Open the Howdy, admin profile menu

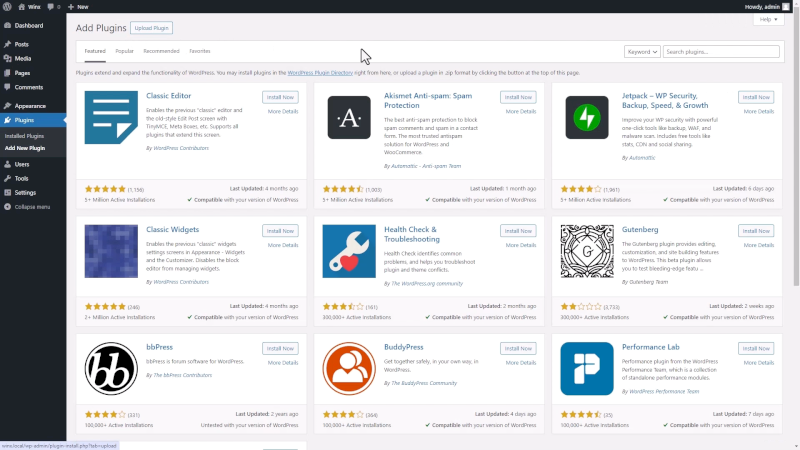click(x=767, y=7)
